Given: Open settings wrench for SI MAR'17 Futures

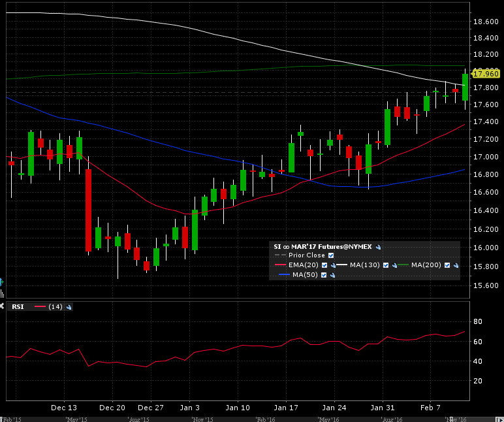Looking at the screenshot, I should [x=379, y=246].
